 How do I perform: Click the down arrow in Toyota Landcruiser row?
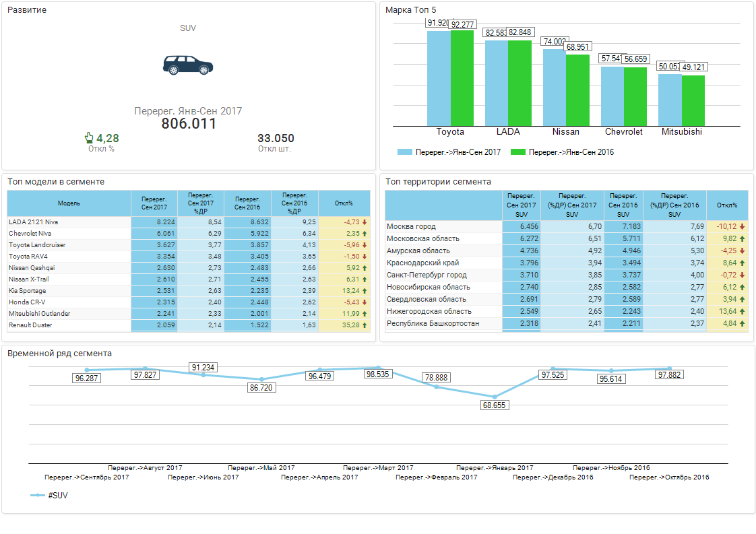[365, 245]
